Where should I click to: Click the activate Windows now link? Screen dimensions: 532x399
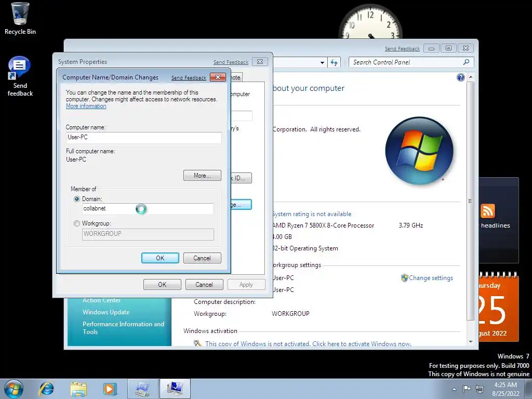coord(308,344)
